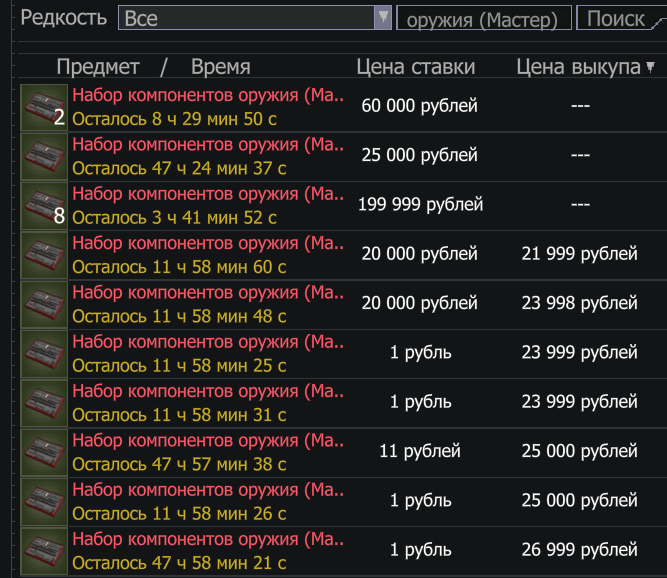
Task: Click the item icon with stack count 2
Action: coord(44,107)
